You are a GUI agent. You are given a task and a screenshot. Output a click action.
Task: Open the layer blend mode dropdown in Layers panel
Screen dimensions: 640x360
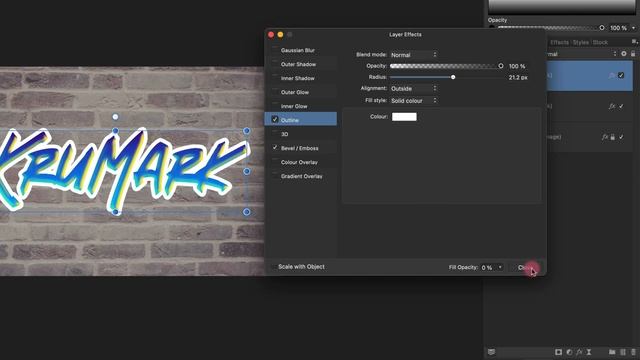click(x=582, y=54)
